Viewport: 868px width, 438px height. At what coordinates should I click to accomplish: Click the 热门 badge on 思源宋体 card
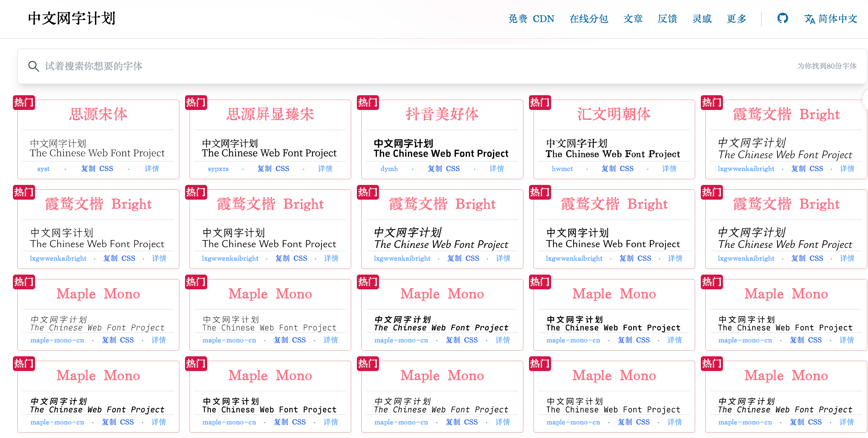tap(24, 102)
